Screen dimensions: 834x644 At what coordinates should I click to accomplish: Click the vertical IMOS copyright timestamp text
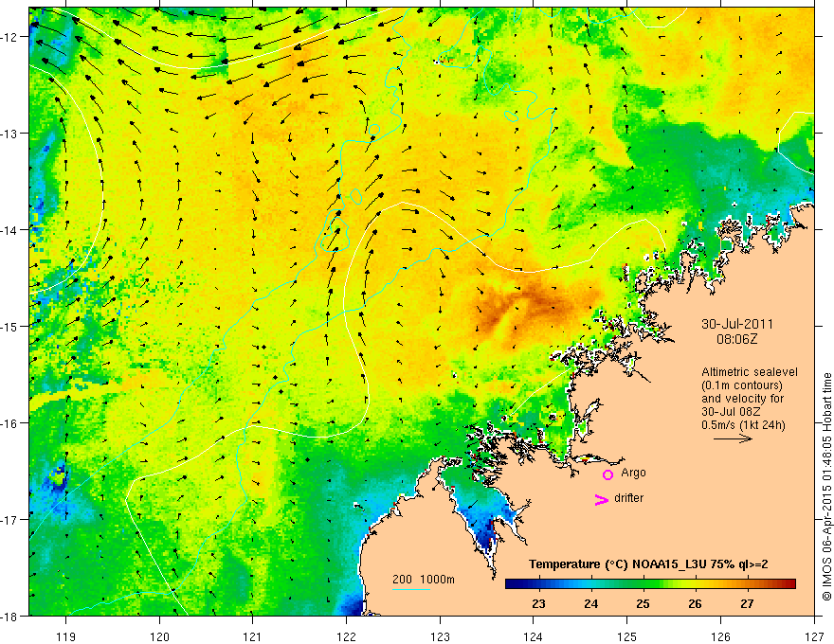[x=827, y=487]
